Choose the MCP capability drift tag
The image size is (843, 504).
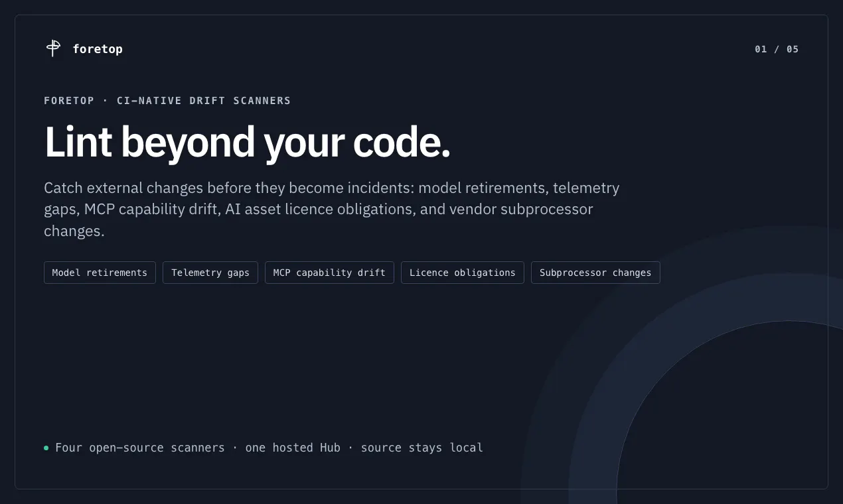329,273
